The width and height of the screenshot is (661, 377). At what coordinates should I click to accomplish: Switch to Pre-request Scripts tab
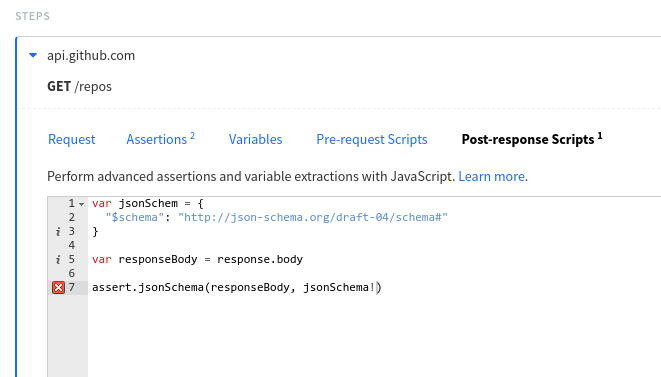tap(372, 140)
